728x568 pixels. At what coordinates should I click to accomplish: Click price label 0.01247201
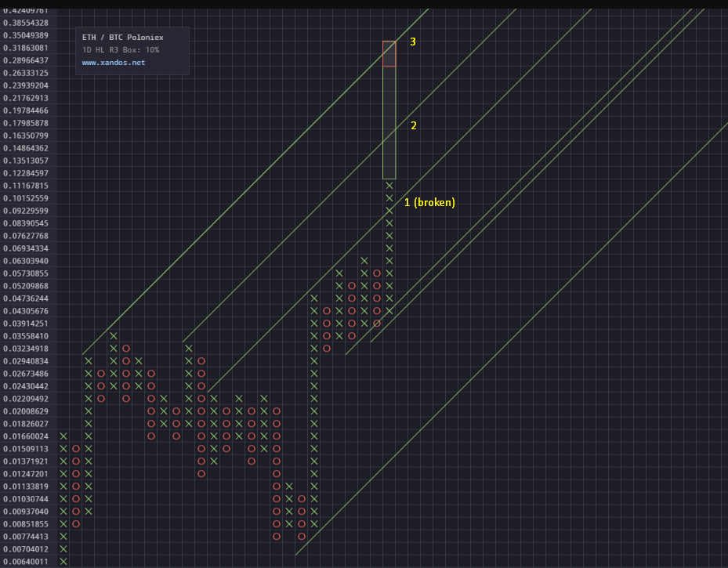[26, 474]
